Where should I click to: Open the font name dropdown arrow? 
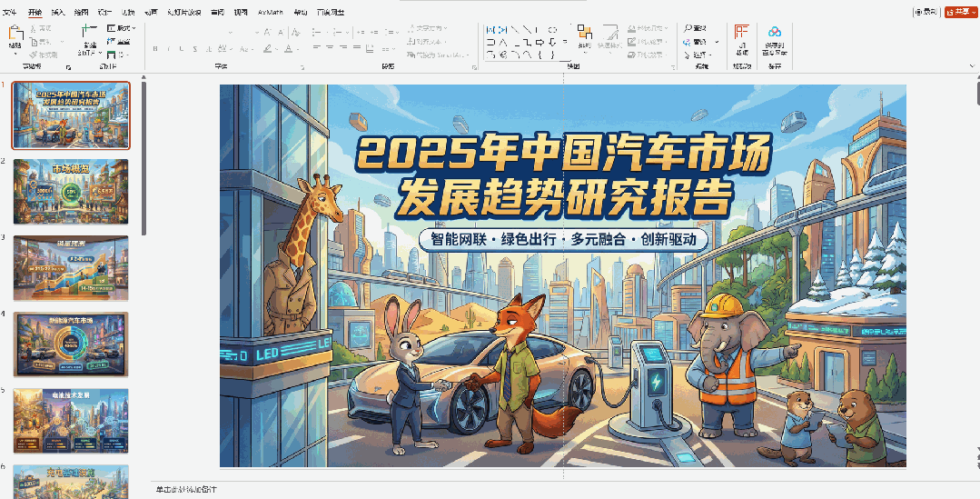[231, 32]
